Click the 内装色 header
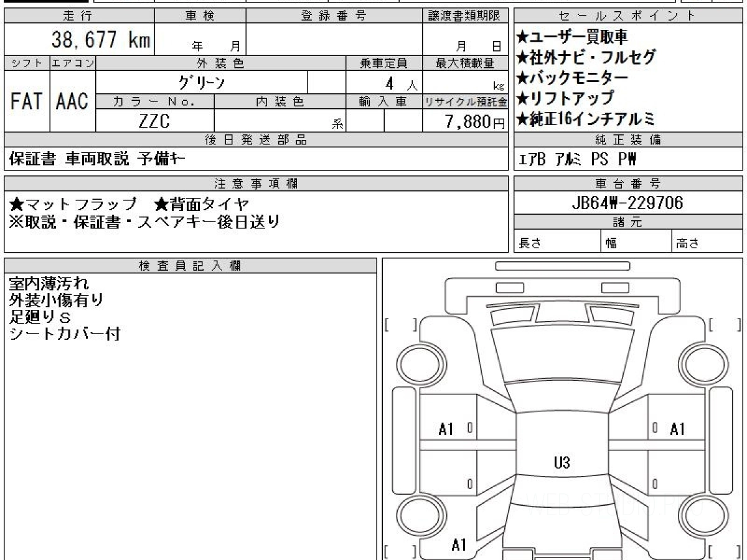Viewport: 747px width, 560px height. pos(280,101)
